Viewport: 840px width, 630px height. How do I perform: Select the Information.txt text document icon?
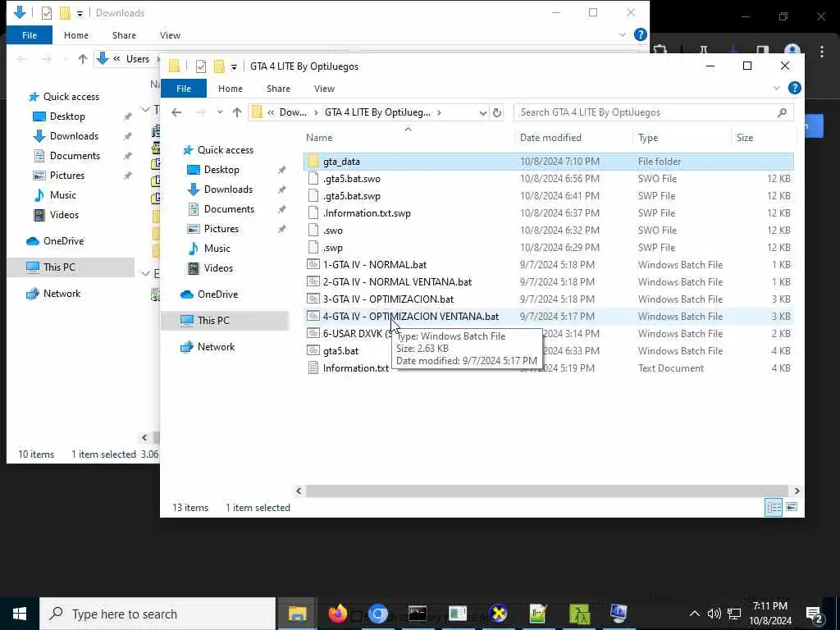click(313, 368)
